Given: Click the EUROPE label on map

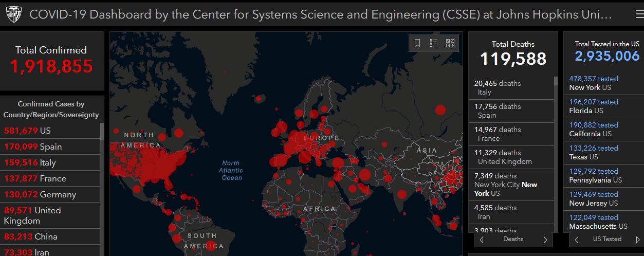Looking at the screenshot, I should pyautogui.click(x=321, y=138).
